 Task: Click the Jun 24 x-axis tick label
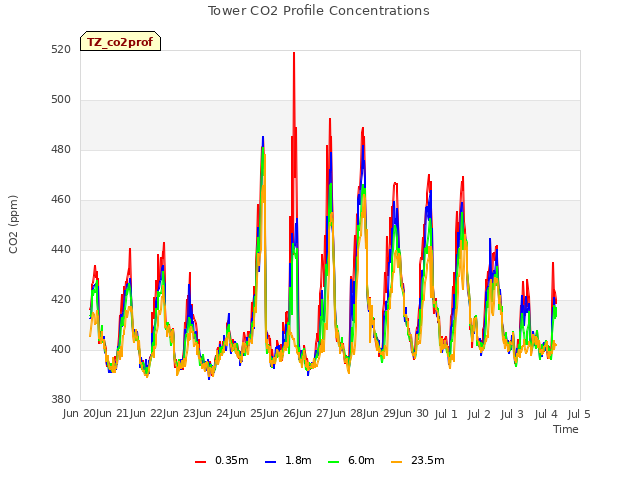tap(214, 414)
